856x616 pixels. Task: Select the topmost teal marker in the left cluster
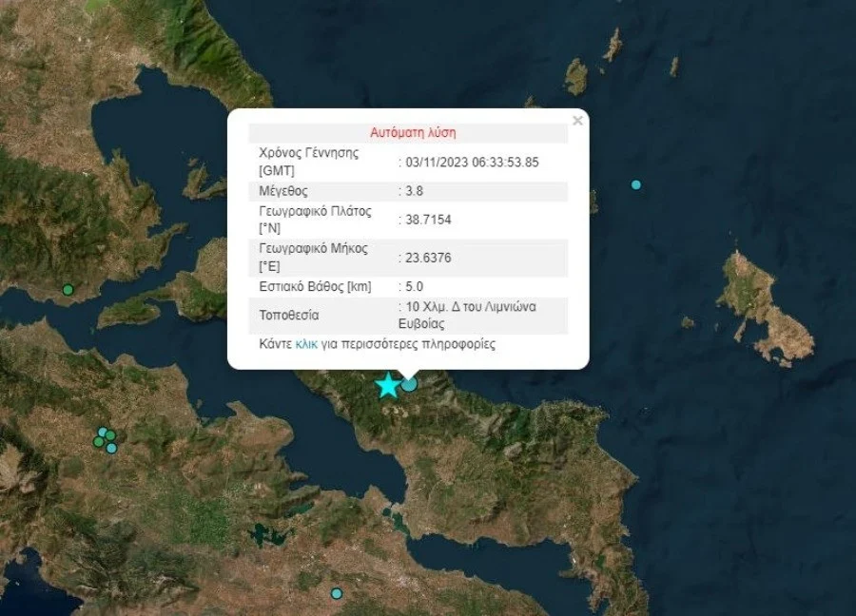[x=103, y=432]
